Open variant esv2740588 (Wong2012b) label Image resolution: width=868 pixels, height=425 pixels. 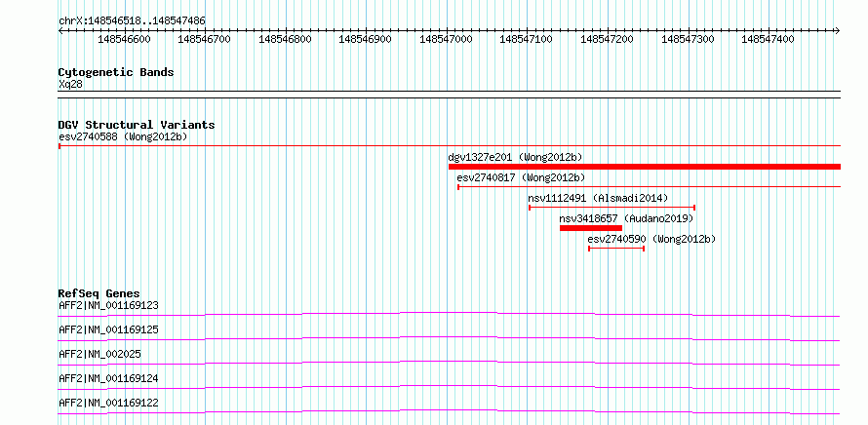[x=124, y=136]
